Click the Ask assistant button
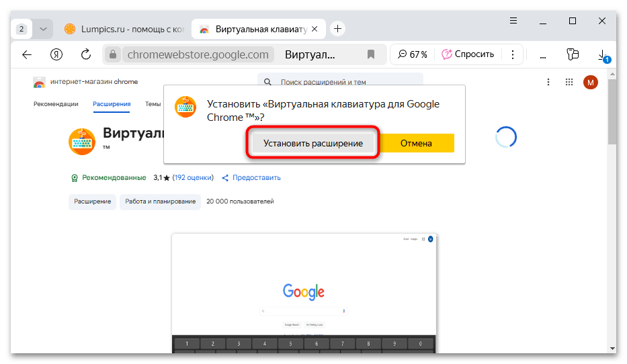 pyautogui.click(x=468, y=54)
